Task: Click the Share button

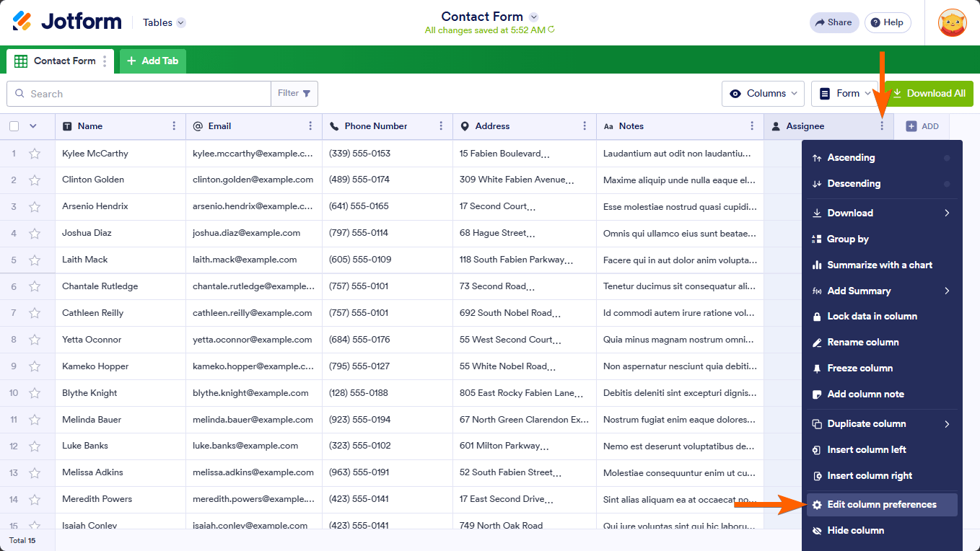Action: coord(834,22)
